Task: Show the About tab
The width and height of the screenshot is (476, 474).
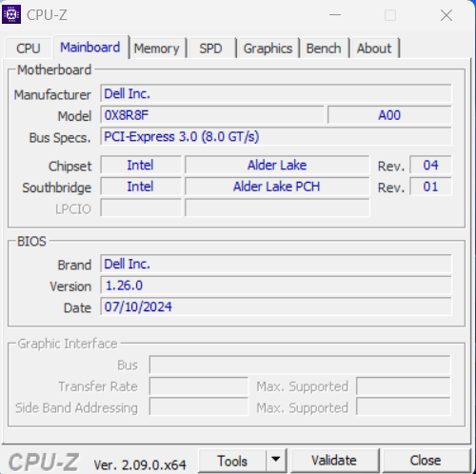Action: 374,49
